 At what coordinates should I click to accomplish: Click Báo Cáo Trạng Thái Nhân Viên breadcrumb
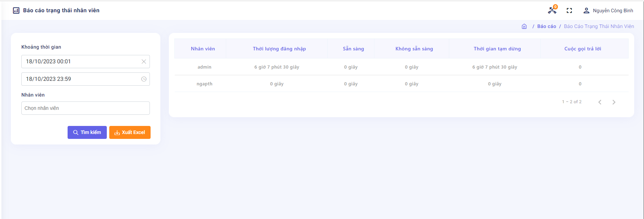tap(599, 26)
